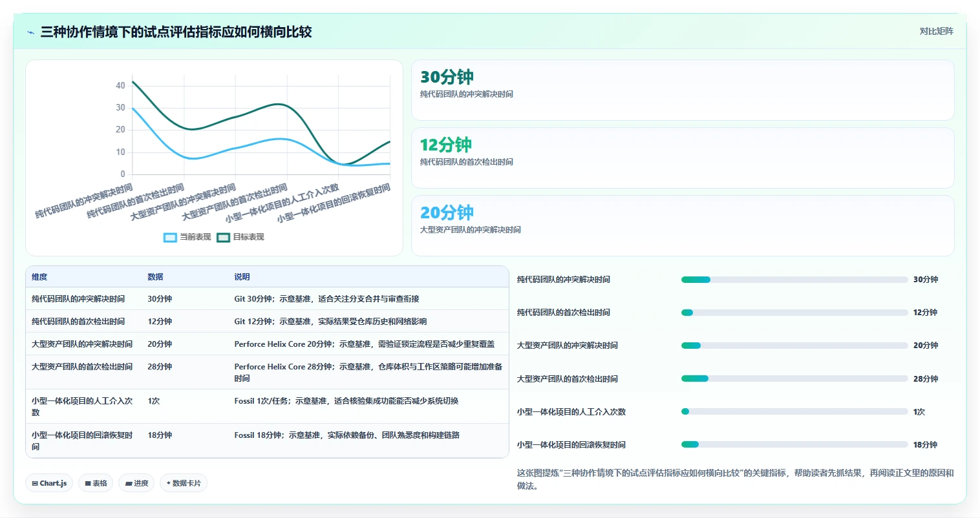Click progress bar for 大型资产团队的冲突解决时间
This screenshot has width=980, height=518.
794,346
